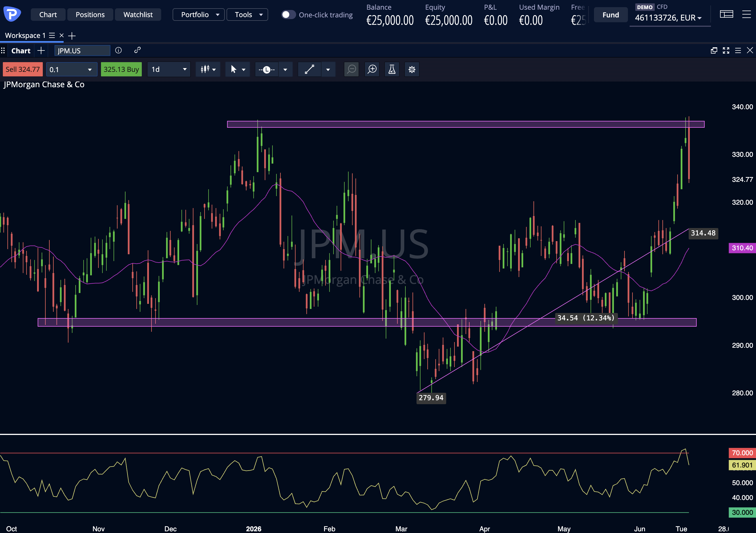Click the purple 310.40 moving average label

tap(742, 248)
